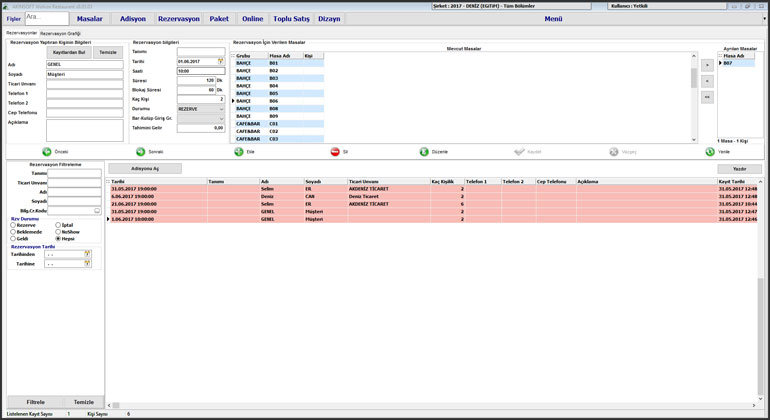
Task: Open Dizayn menu
Action: pyautogui.click(x=329, y=19)
